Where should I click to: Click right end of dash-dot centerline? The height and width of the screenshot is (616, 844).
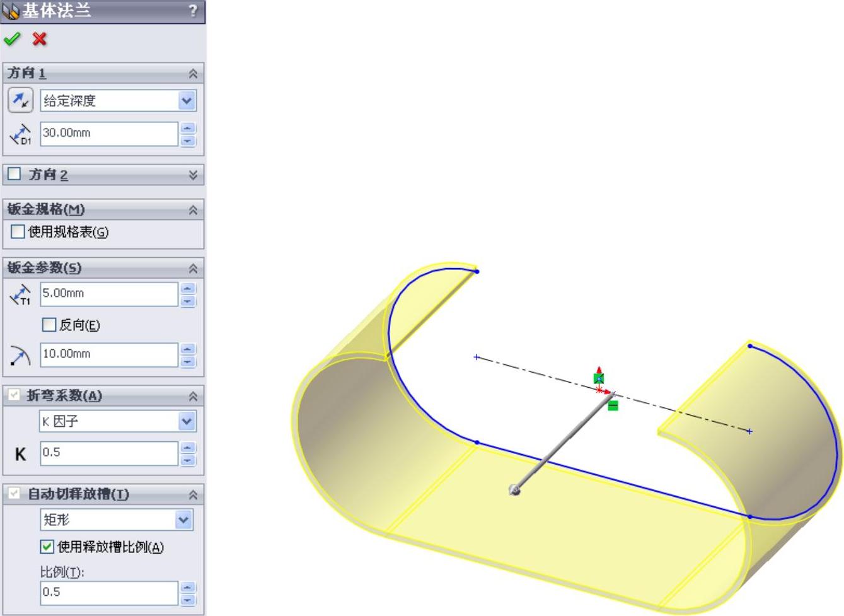tap(750, 431)
